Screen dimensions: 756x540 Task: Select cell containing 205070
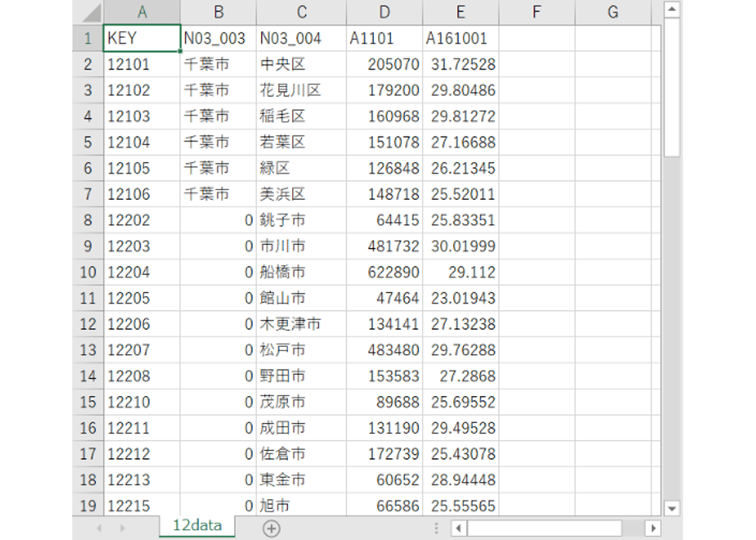coord(385,64)
